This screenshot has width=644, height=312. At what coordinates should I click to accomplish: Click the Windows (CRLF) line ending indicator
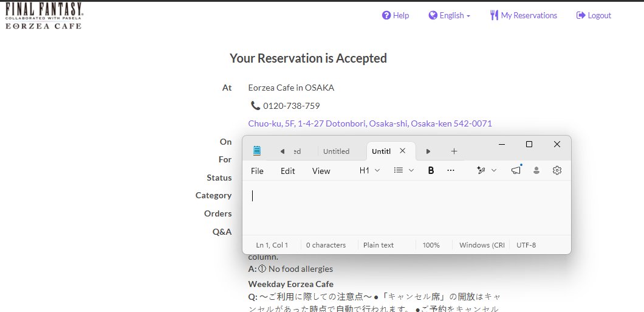[x=482, y=245]
